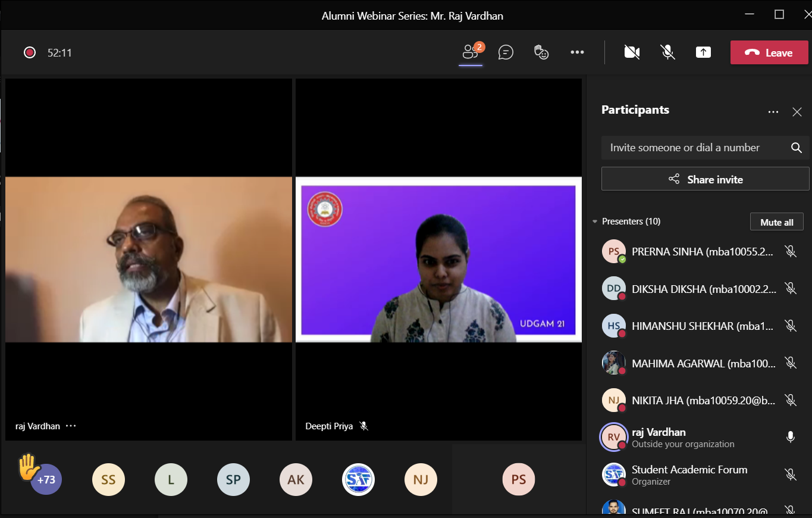Open Participants panel more options
This screenshot has height=518, width=812.
pos(773,112)
